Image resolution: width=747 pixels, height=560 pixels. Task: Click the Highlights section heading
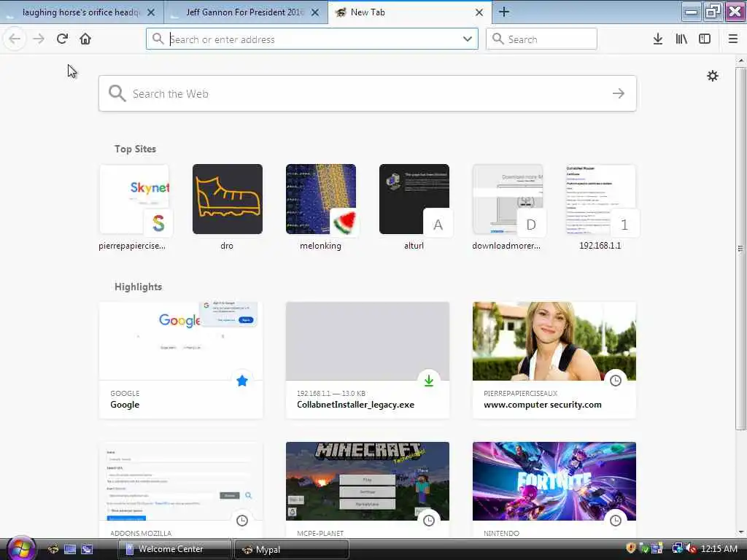point(138,287)
